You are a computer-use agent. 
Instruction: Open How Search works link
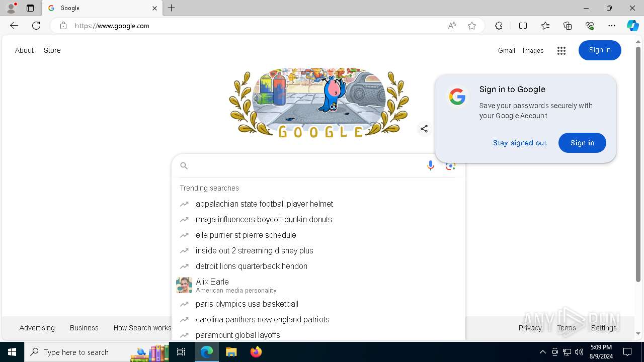(142, 328)
